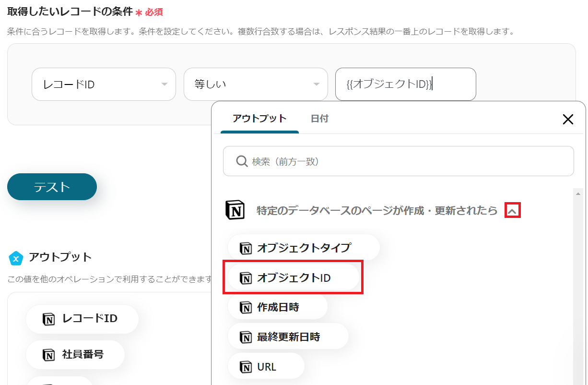Click Notion icon on 社員番号 chip

click(48, 355)
